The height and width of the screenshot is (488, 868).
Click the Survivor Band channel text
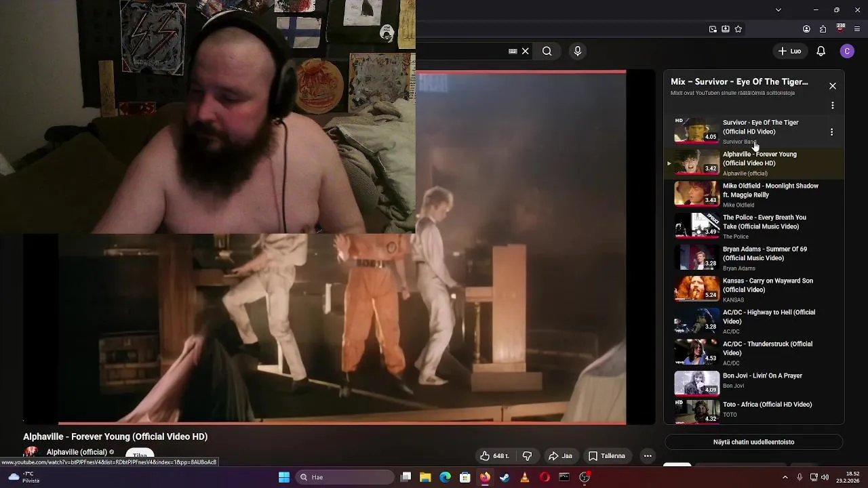(x=739, y=142)
